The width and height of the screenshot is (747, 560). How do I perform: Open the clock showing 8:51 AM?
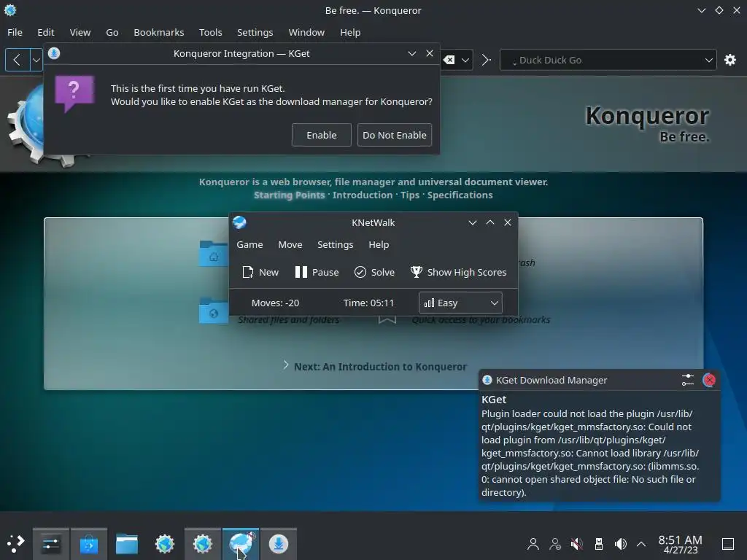[681, 544]
